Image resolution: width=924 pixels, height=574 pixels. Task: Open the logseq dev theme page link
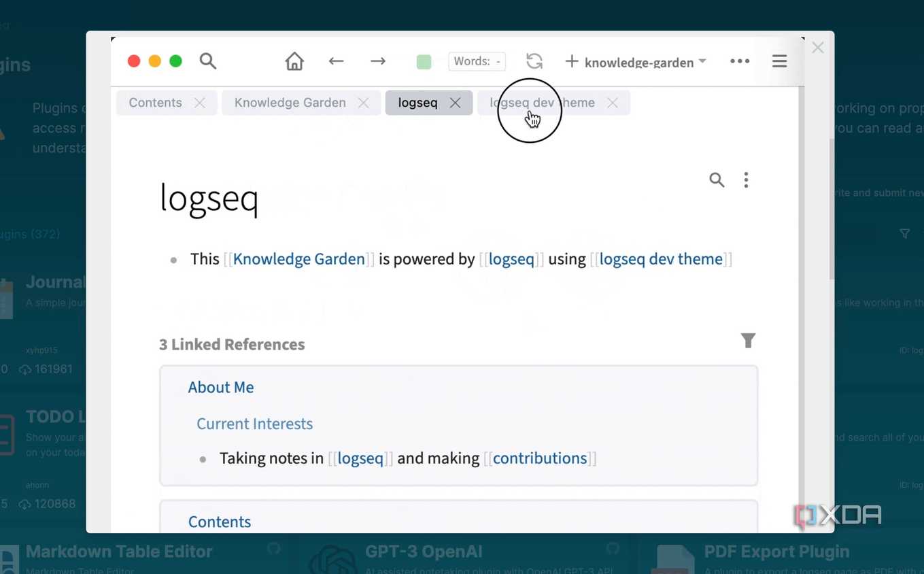click(661, 259)
